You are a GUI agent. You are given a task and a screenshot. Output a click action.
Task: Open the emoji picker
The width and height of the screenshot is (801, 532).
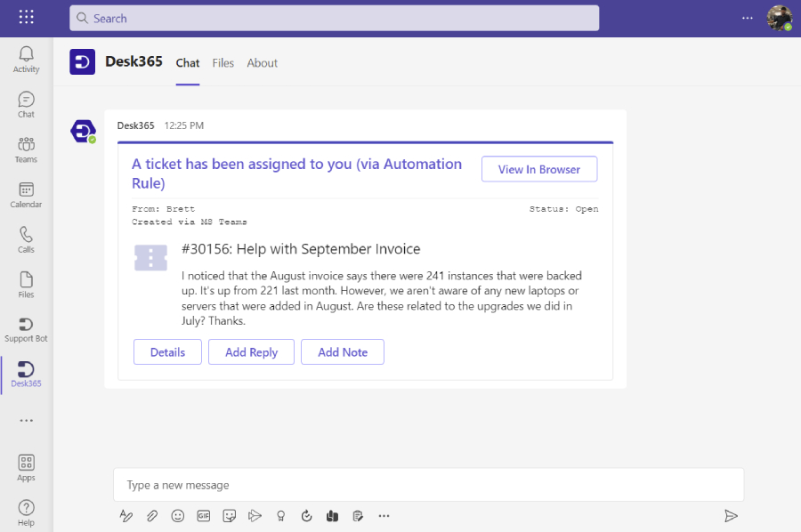click(x=178, y=516)
